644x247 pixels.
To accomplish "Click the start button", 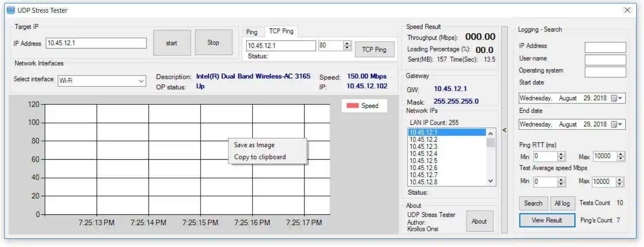I will point(172,43).
